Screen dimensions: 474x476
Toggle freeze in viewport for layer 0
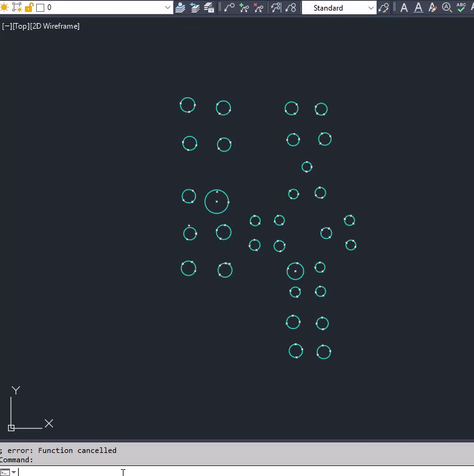coord(17,7)
